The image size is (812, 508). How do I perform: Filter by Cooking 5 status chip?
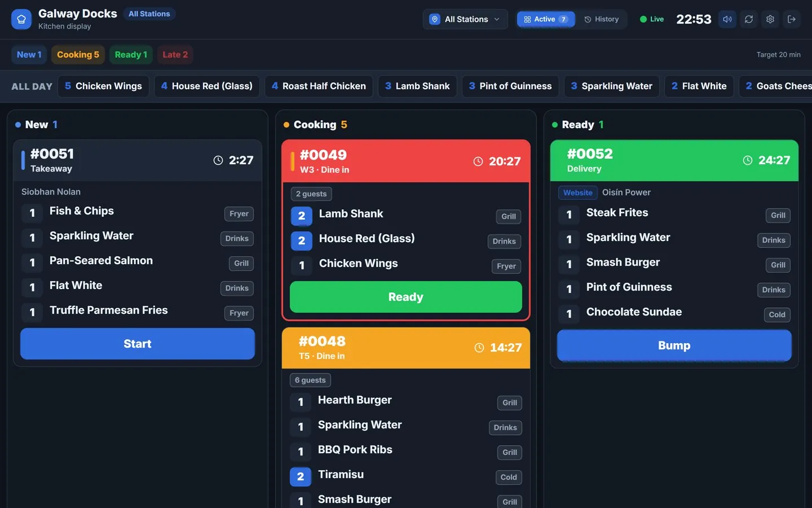[78, 55]
